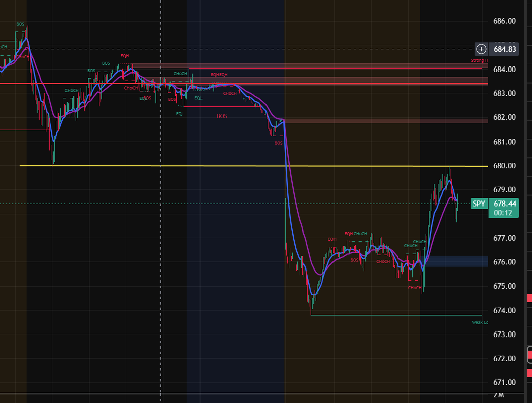532x403 pixels.
Task: Click 677.00 on the price axis
Action: point(504,238)
